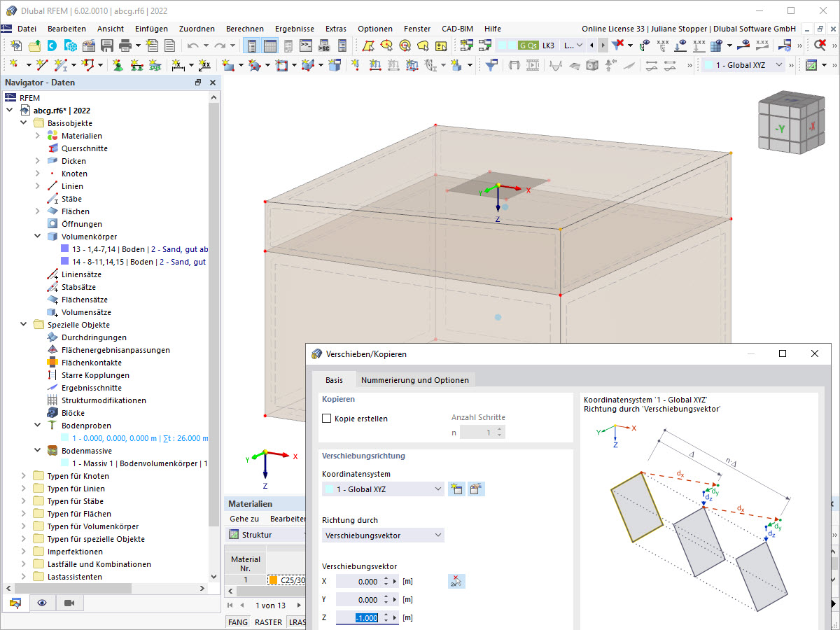
Task: Click the new opening tool icon
Action: point(281,65)
